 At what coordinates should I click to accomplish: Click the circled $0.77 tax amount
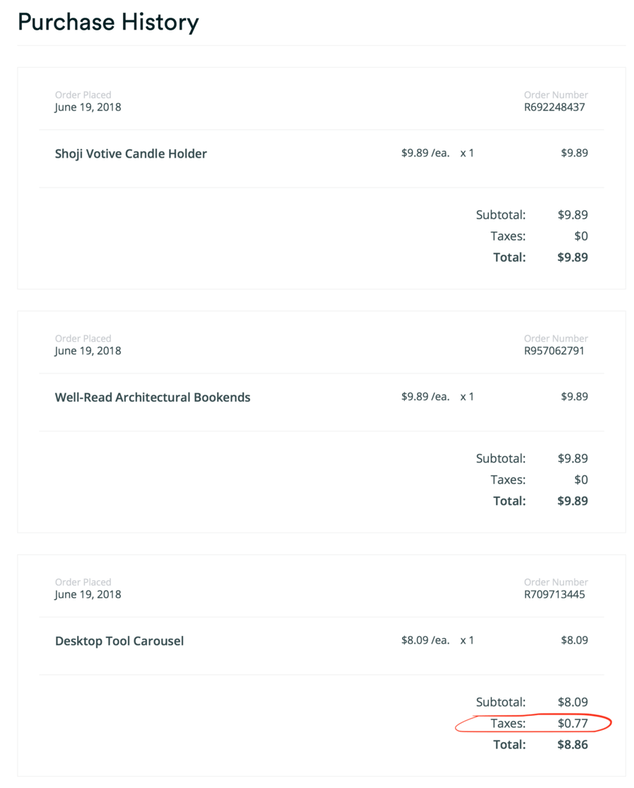click(x=572, y=723)
